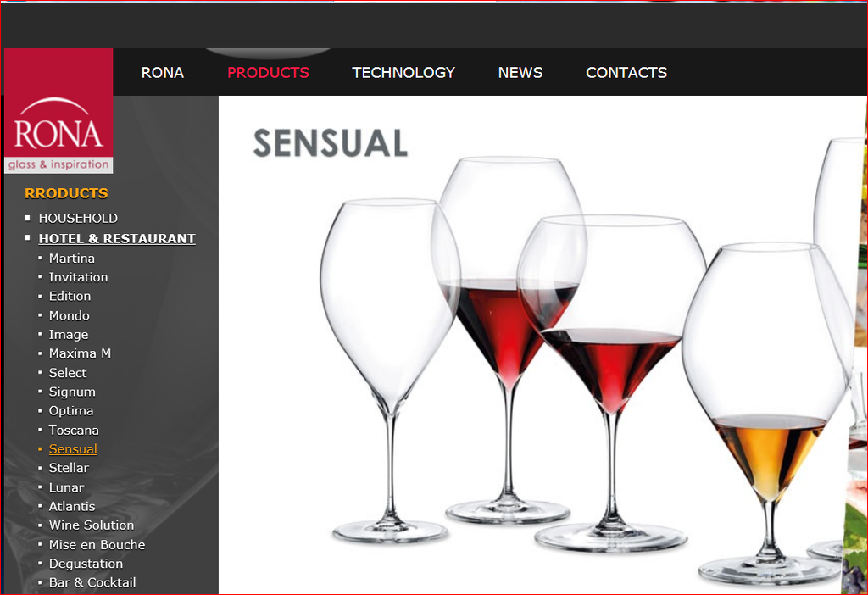Open the Signum collection link
This screenshot has width=868, height=595.
coord(72,392)
